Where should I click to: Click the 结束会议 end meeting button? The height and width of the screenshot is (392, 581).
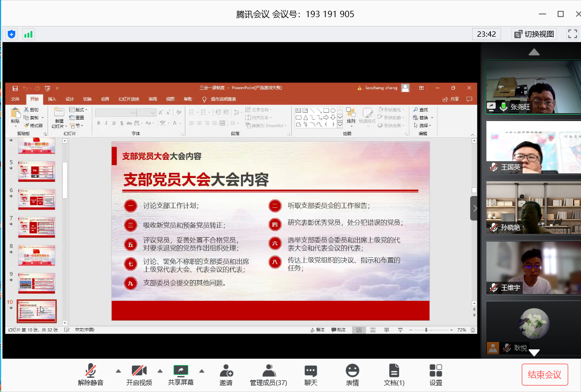tap(544, 375)
